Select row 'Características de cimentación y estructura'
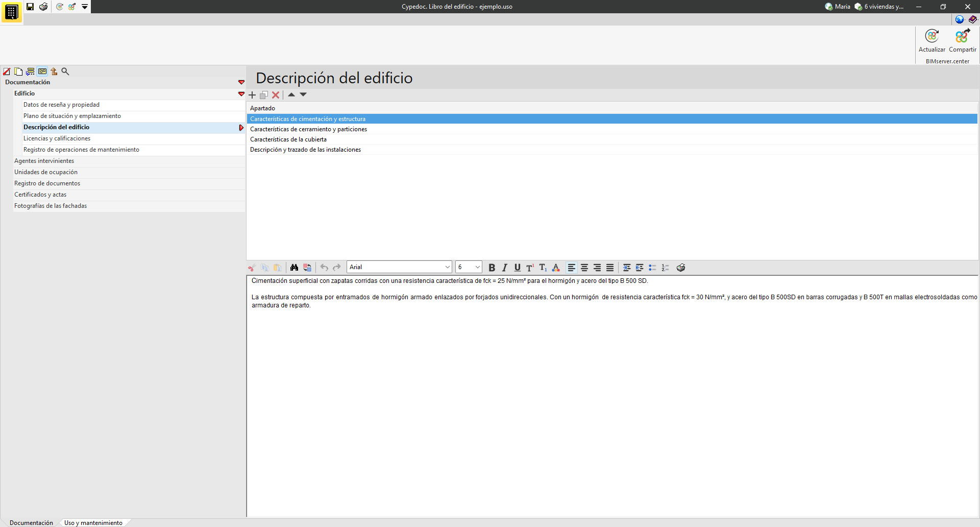 click(612, 119)
